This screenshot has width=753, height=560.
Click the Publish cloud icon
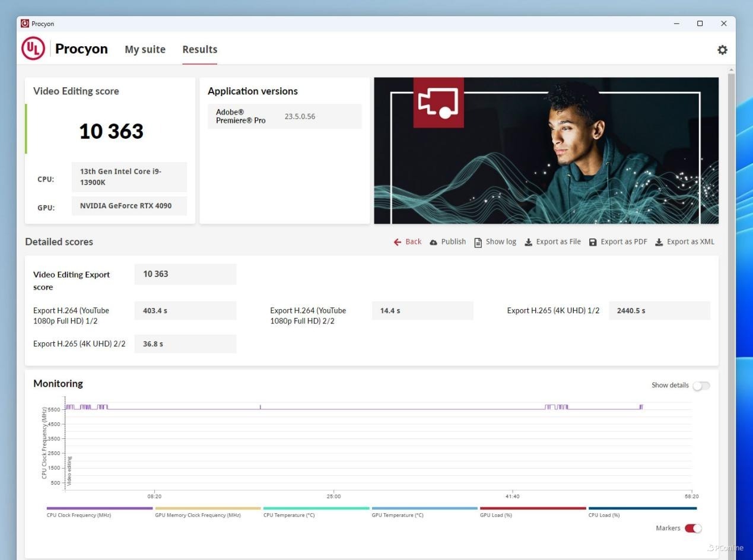[x=434, y=242]
